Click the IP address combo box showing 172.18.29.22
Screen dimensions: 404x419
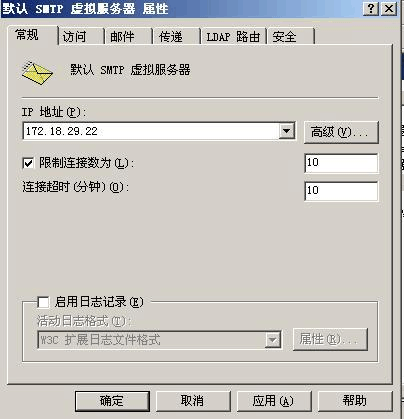click(159, 131)
